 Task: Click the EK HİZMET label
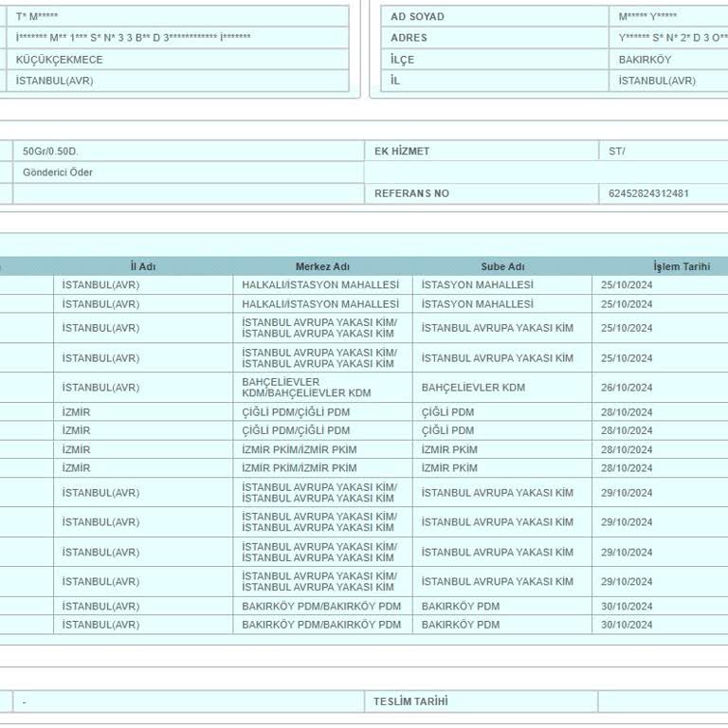(402, 152)
